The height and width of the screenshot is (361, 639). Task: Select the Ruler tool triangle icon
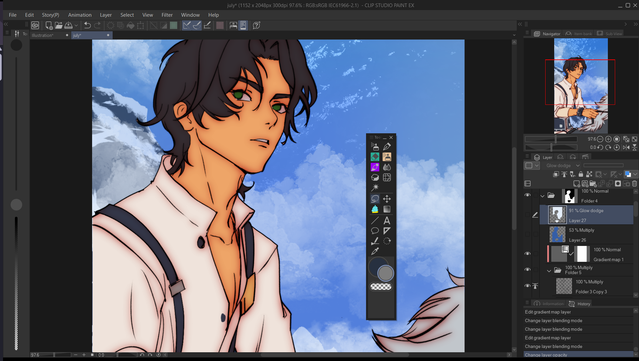pyautogui.click(x=386, y=231)
